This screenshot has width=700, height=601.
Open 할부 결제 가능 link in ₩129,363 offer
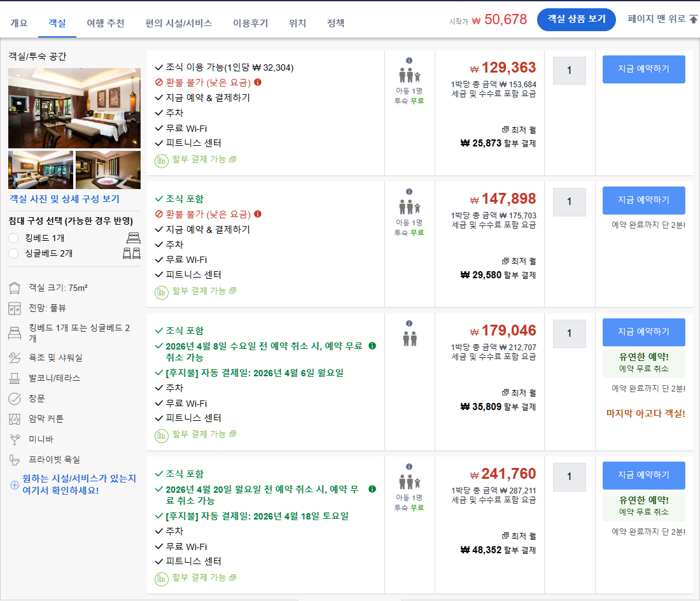click(x=204, y=159)
